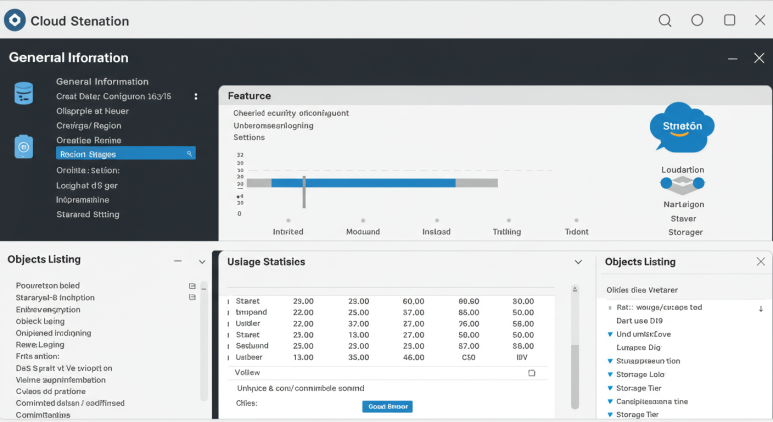Click the blue Goud Brnoer button

(387, 407)
